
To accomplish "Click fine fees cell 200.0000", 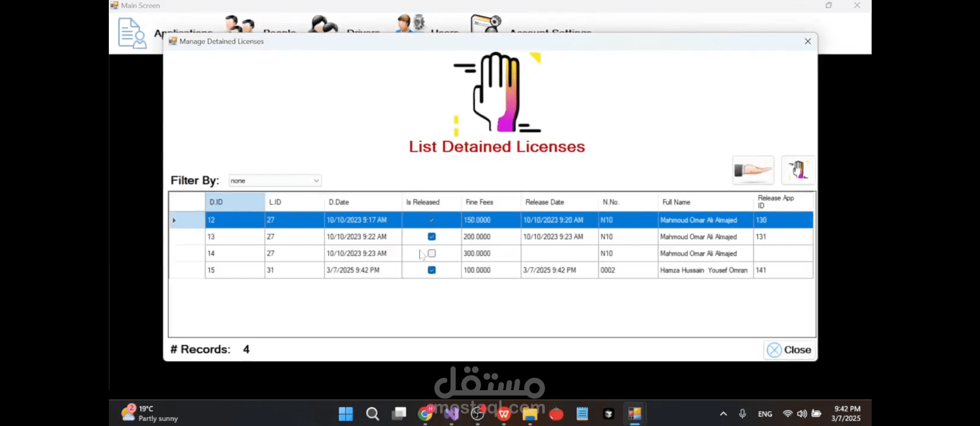I will click(491, 237).
